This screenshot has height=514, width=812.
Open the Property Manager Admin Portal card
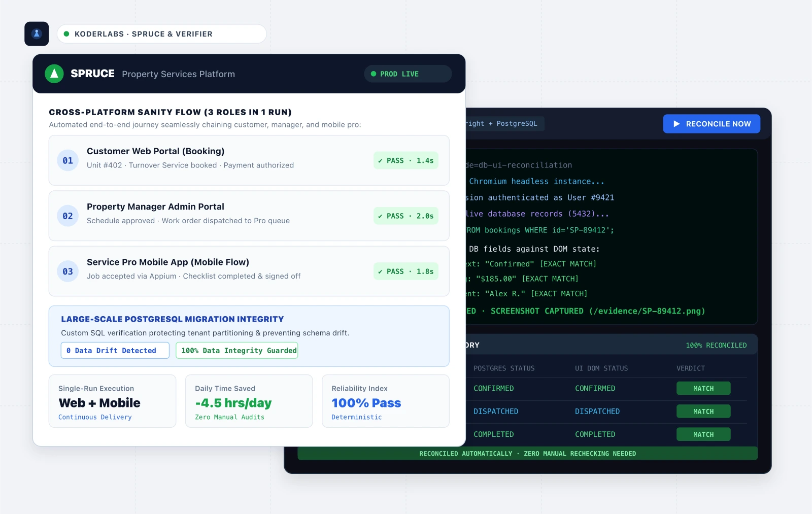[x=249, y=216]
